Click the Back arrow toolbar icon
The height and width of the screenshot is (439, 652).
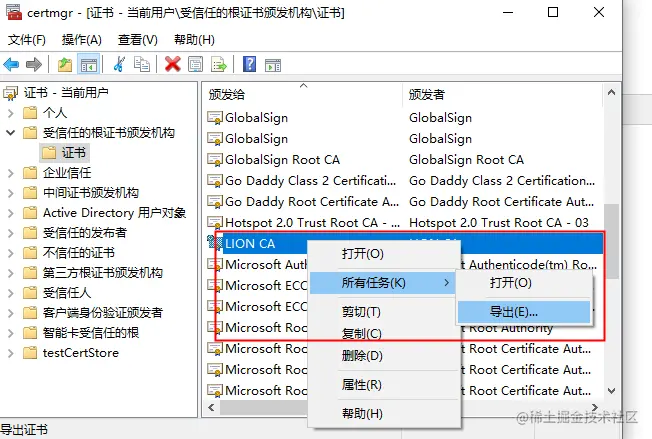[x=11, y=64]
